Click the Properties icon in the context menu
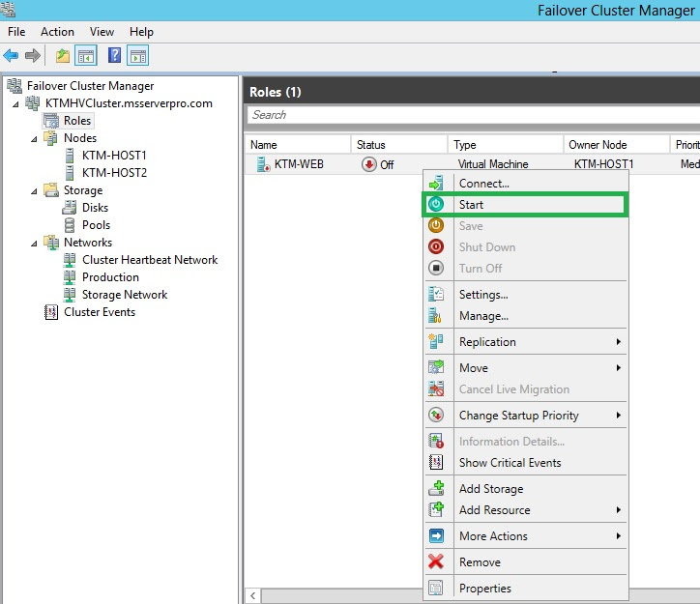 pos(436,588)
